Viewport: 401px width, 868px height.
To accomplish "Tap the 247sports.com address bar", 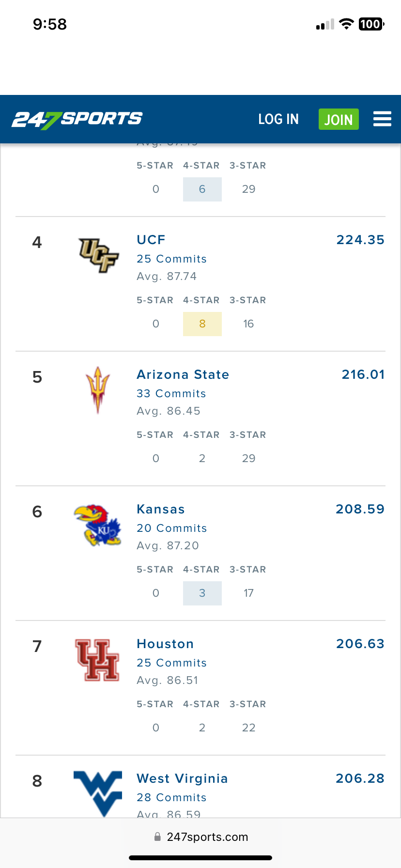I will tap(207, 837).
